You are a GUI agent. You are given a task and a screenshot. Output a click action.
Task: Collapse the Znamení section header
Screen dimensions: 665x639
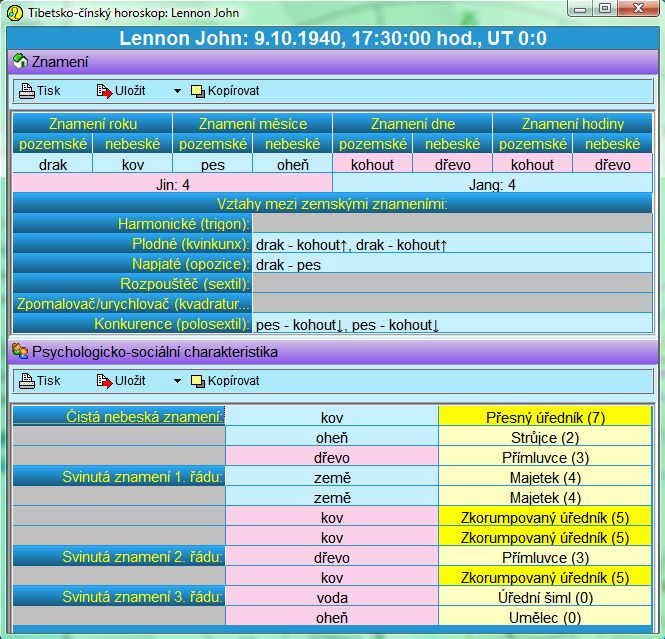(332, 62)
